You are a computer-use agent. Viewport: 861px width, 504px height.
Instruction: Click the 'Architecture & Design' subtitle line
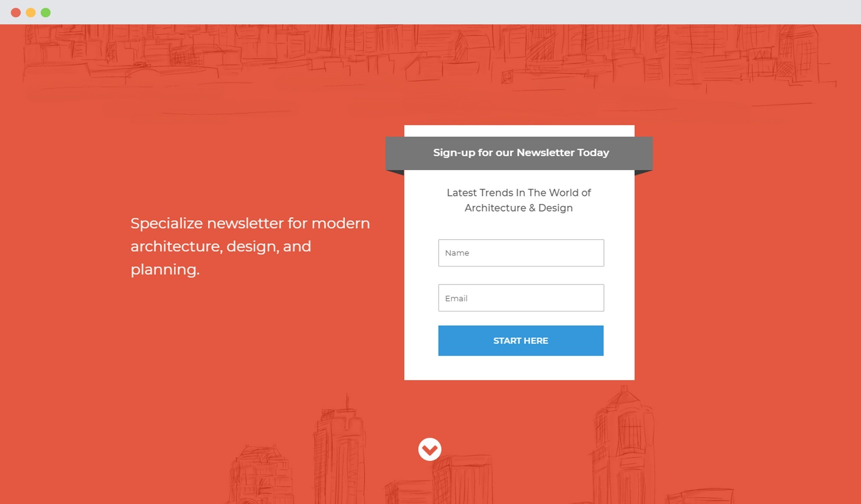(x=518, y=208)
